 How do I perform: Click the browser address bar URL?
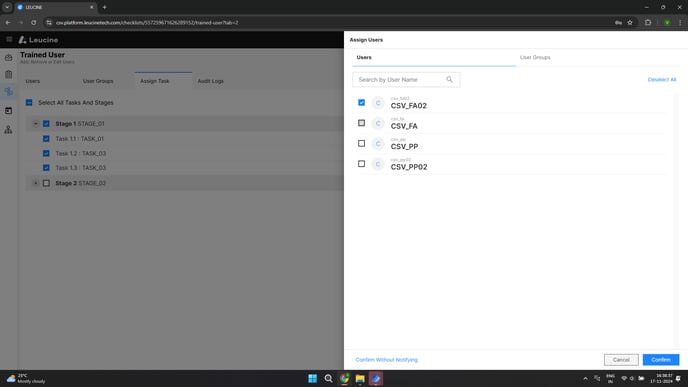(x=147, y=22)
